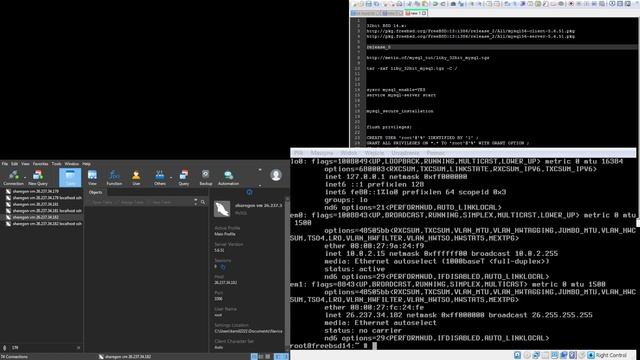640x360 pixels.
Task: Open Urządzenia menu in VirtualBox window
Action: (x=405, y=153)
